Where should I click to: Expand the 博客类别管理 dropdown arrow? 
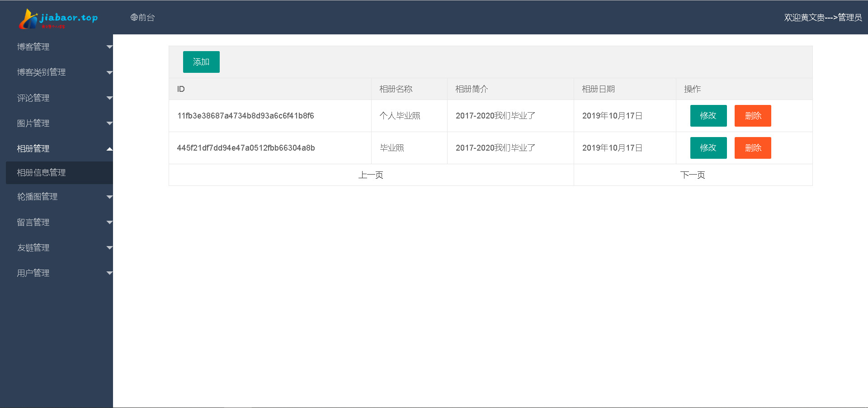pyautogui.click(x=109, y=72)
